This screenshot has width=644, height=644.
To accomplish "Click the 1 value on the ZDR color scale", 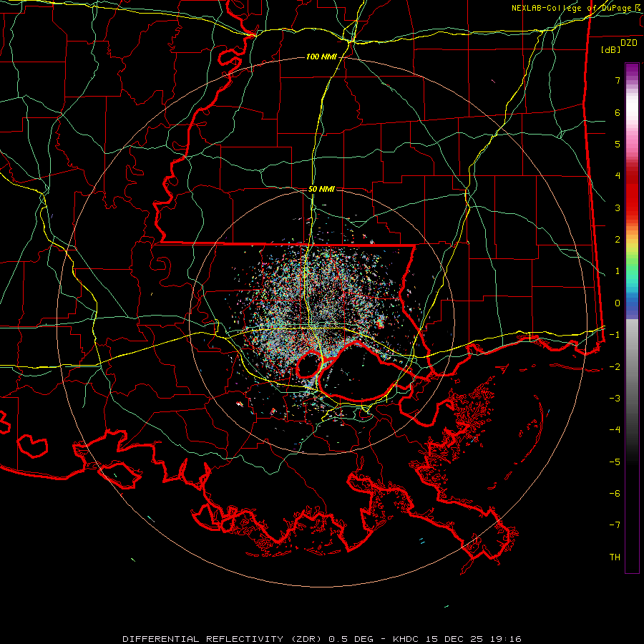I will pos(618,271).
